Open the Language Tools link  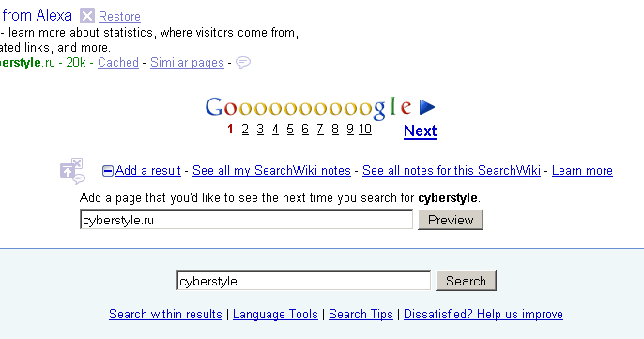click(x=275, y=315)
